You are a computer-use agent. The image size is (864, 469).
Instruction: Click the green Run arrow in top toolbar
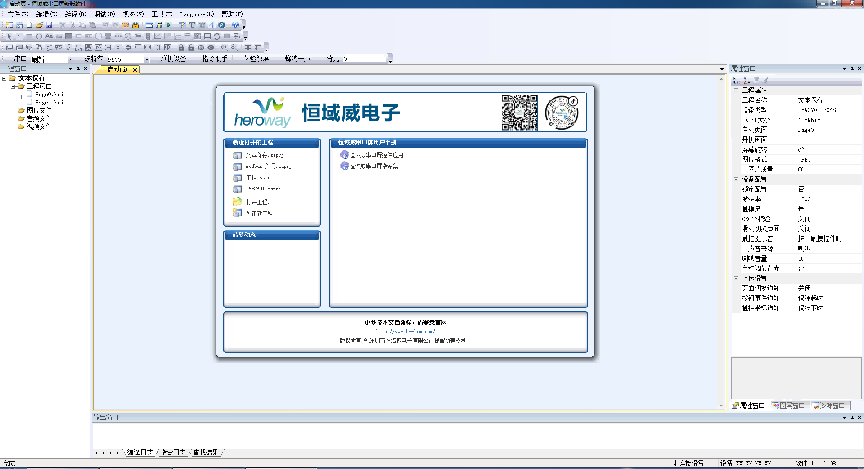click(x=168, y=24)
